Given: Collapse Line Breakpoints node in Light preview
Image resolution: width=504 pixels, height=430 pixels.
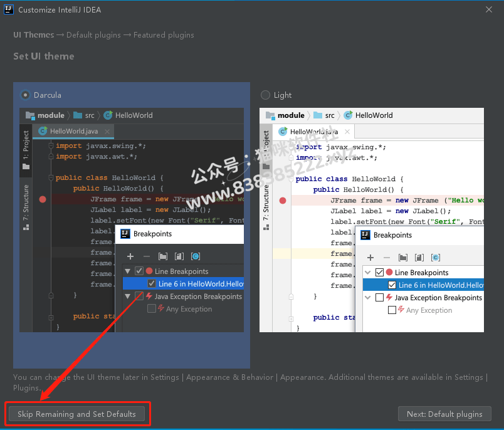Looking at the screenshot, I should click(x=368, y=273).
